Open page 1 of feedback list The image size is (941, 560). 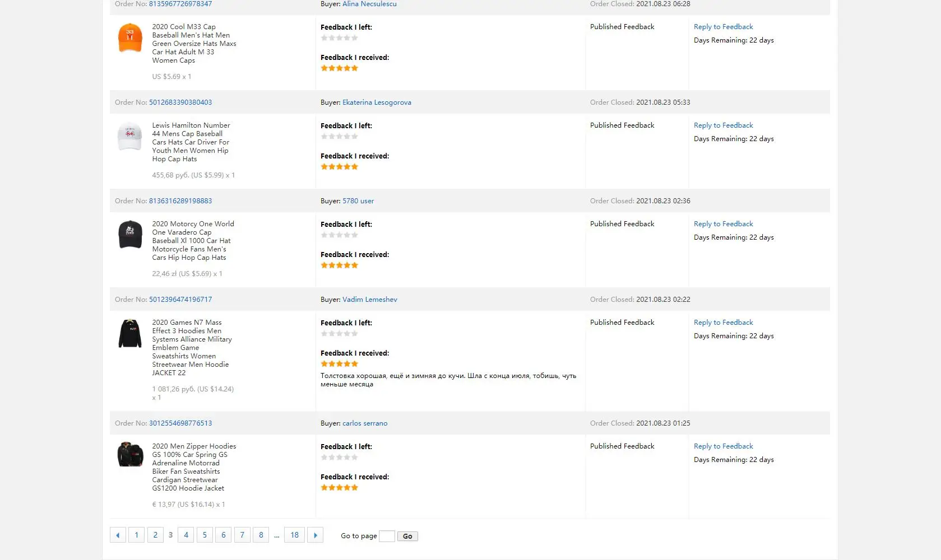tap(136, 535)
